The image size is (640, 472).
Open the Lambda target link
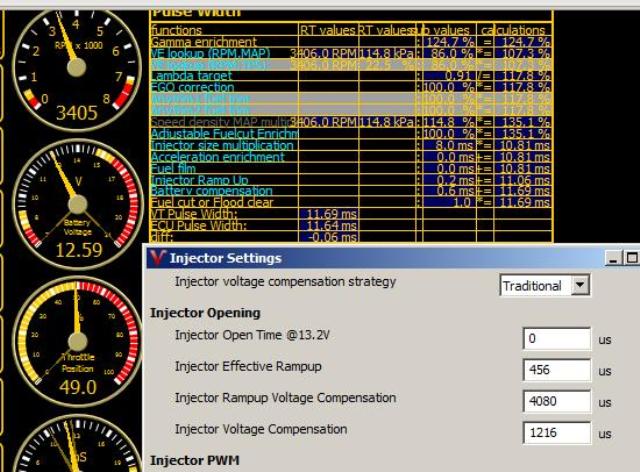click(191, 76)
